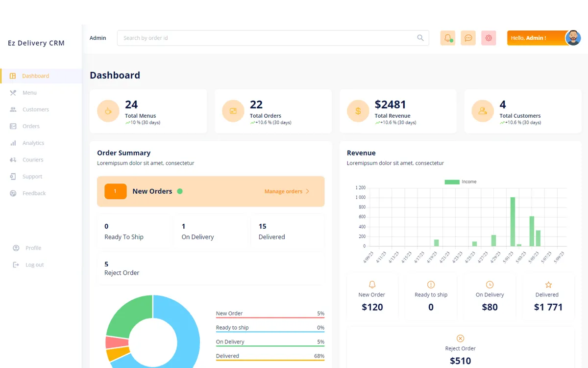The image size is (588, 368).
Task: Click the tallest Income bar in chart
Action: click(x=513, y=222)
